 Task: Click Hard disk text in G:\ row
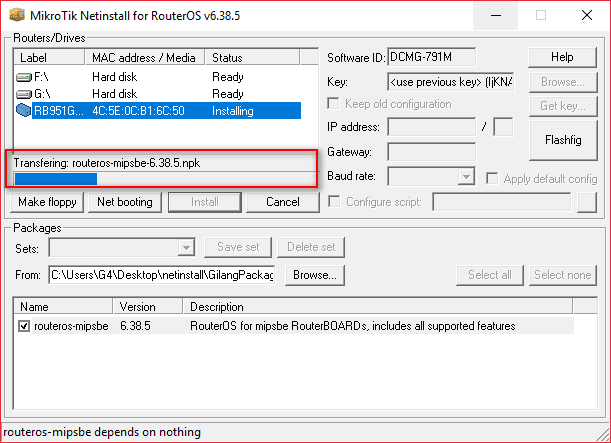tap(115, 94)
